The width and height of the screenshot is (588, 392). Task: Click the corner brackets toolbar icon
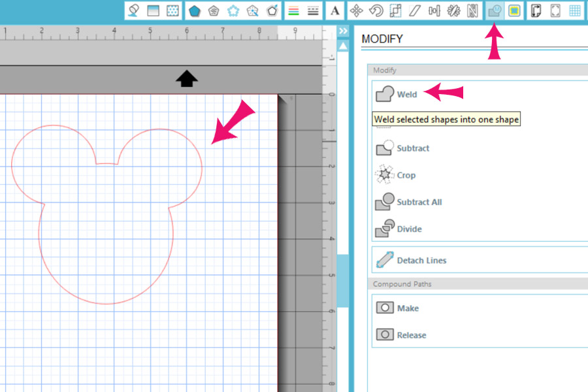(x=555, y=10)
